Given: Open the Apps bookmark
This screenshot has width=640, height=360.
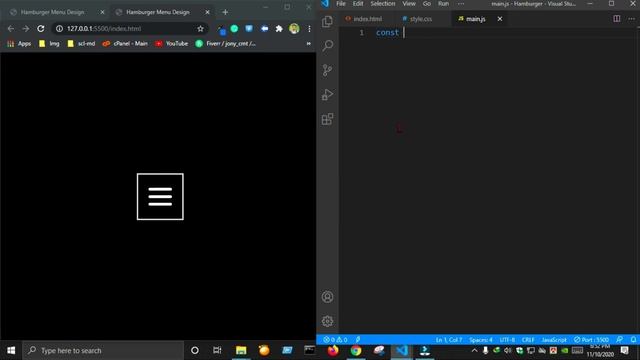Looking at the screenshot, I should pyautogui.click(x=19, y=43).
